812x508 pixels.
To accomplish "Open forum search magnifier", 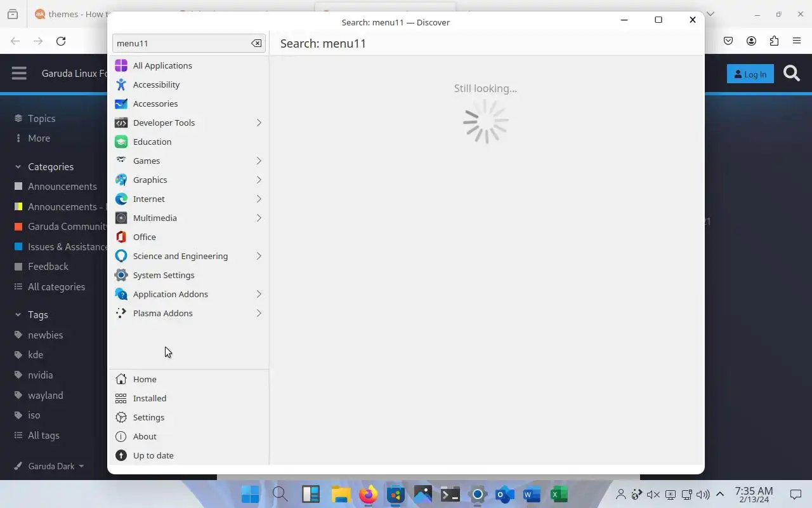I will [x=792, y=74].
